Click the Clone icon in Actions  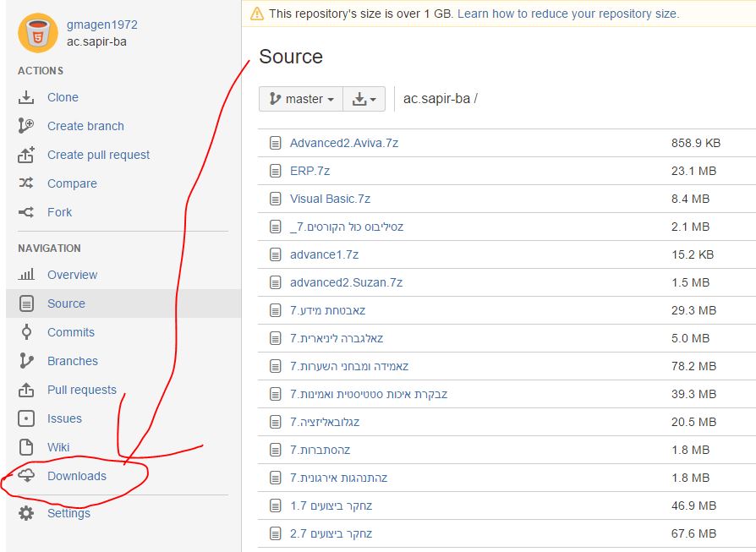26,97
